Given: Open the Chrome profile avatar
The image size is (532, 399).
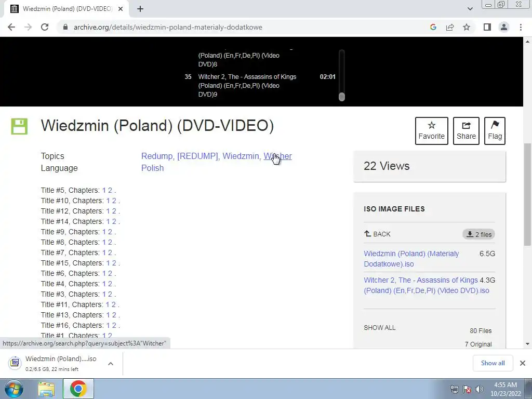Looking at the screenshot, I should (504, 27).
